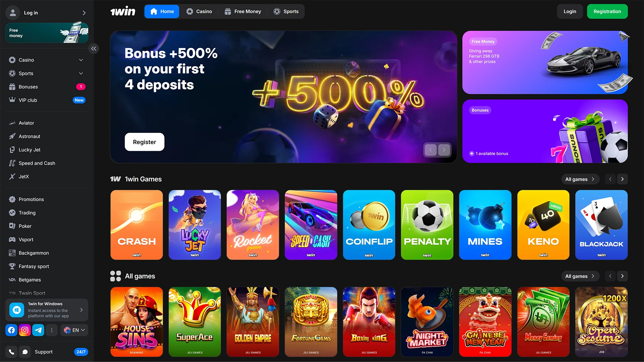
Task: Open the support chat bubble icon
Action: click(x=25, y=352)
